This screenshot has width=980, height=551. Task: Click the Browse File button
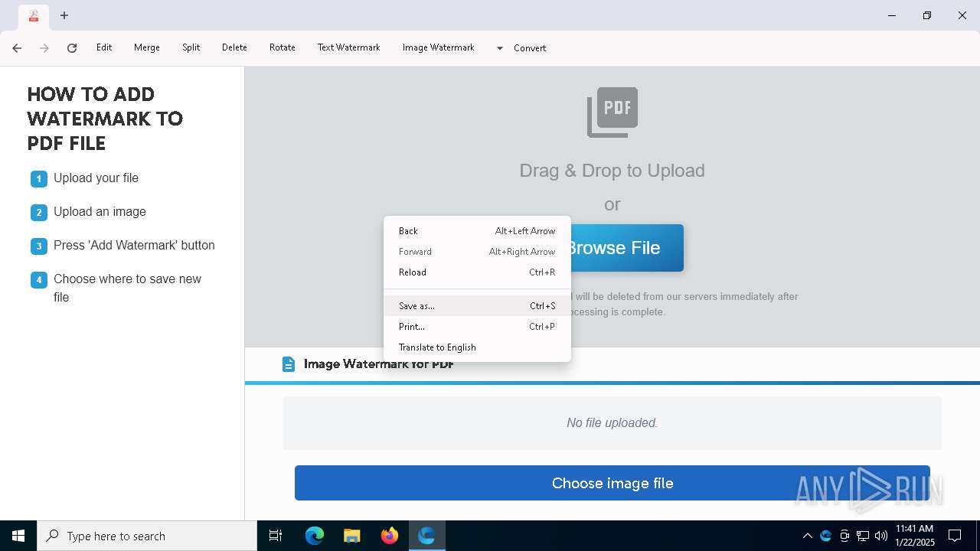(x=627, y=248)
